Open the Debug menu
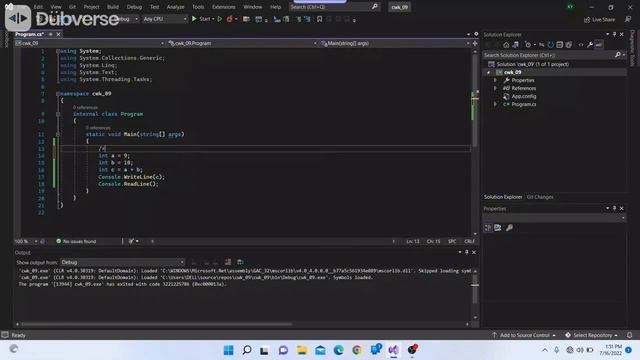Viewport: 640px width, 360px height. coord(134,7)
